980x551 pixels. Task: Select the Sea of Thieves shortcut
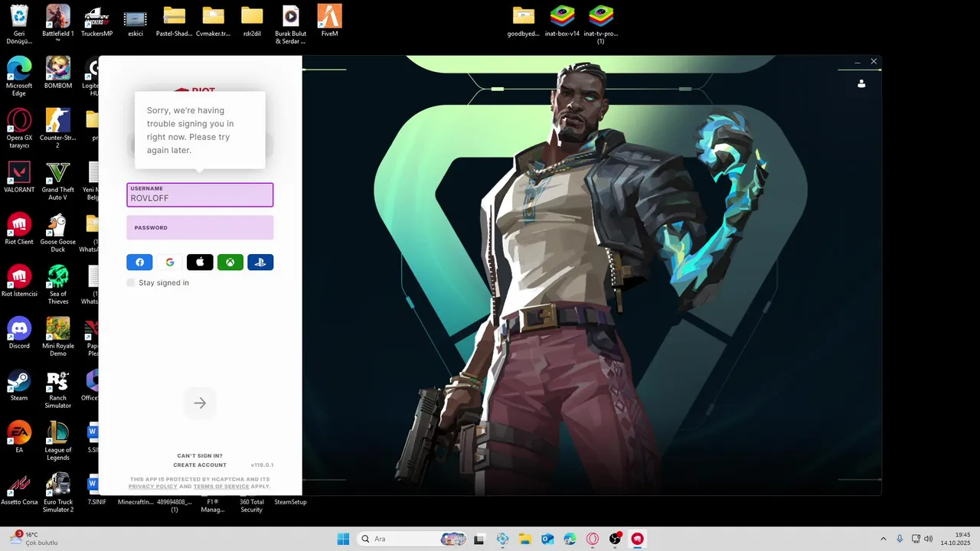(58, 285)
